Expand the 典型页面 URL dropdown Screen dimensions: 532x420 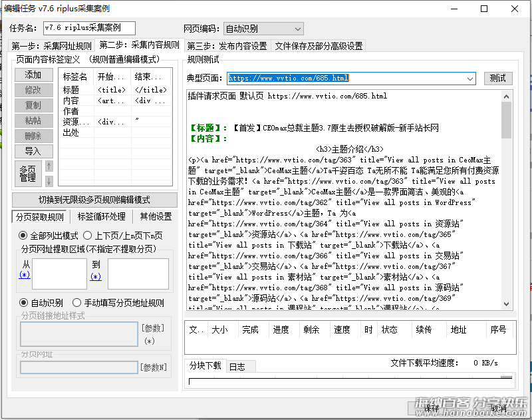[470, 79]
